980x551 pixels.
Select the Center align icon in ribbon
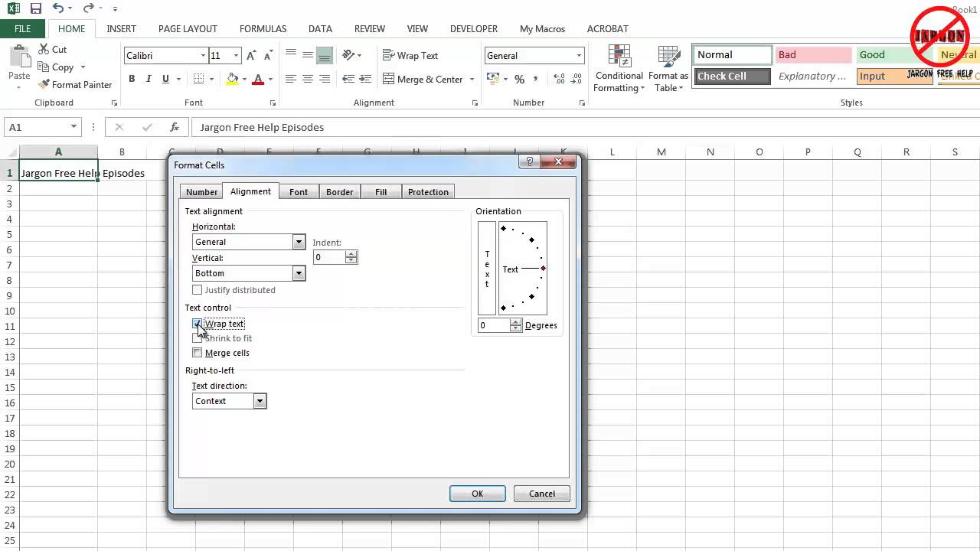click(x=308, y=79)
